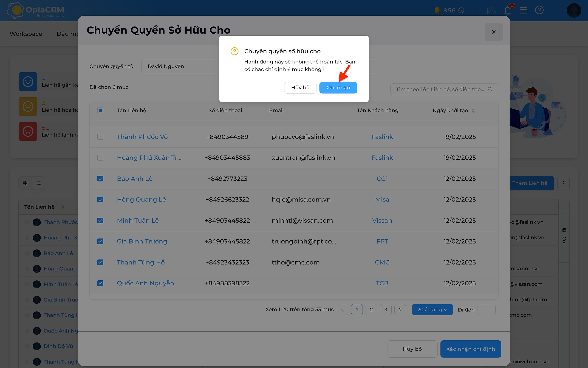588x368 pixels.
Task: Open Hồng Quang Lê contact link
Action: tap(141, 200)
